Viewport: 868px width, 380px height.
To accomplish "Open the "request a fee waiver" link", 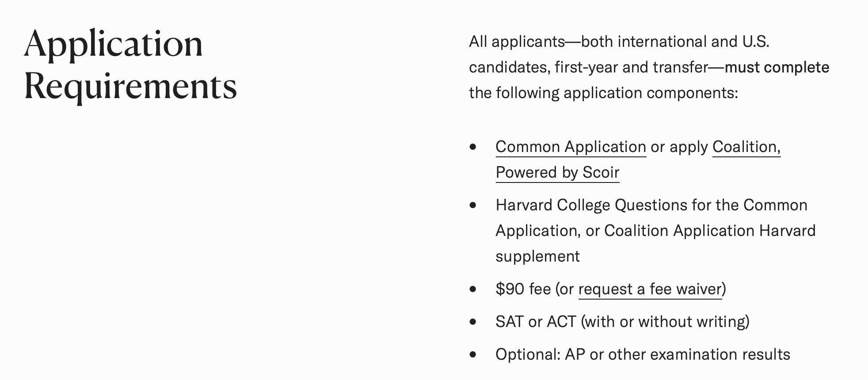I will point(650,289).
